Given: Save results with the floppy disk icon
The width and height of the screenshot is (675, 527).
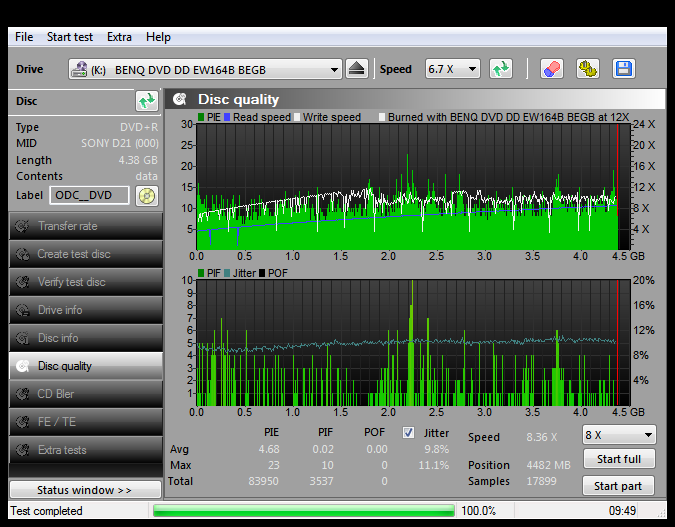Looking at the screenshot, I should tap(624, 69).
